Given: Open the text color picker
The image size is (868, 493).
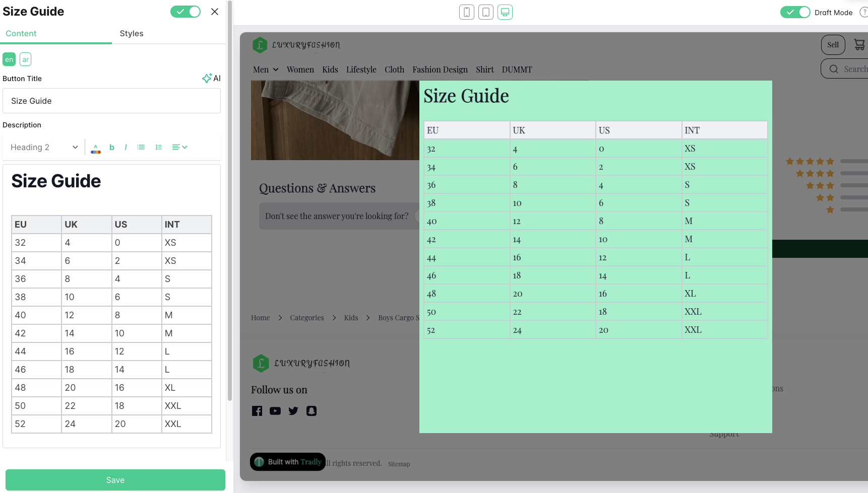Looking at the screenshot, I should click(96, 148).
